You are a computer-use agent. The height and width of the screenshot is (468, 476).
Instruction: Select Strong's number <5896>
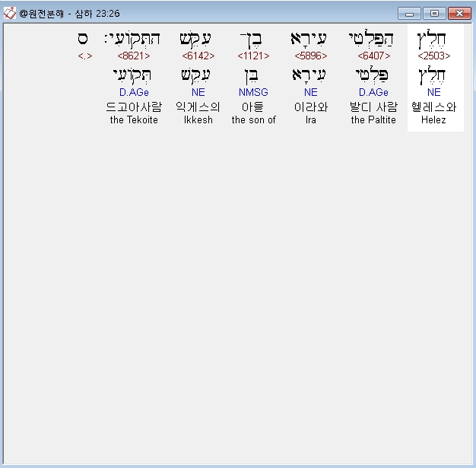311,56
